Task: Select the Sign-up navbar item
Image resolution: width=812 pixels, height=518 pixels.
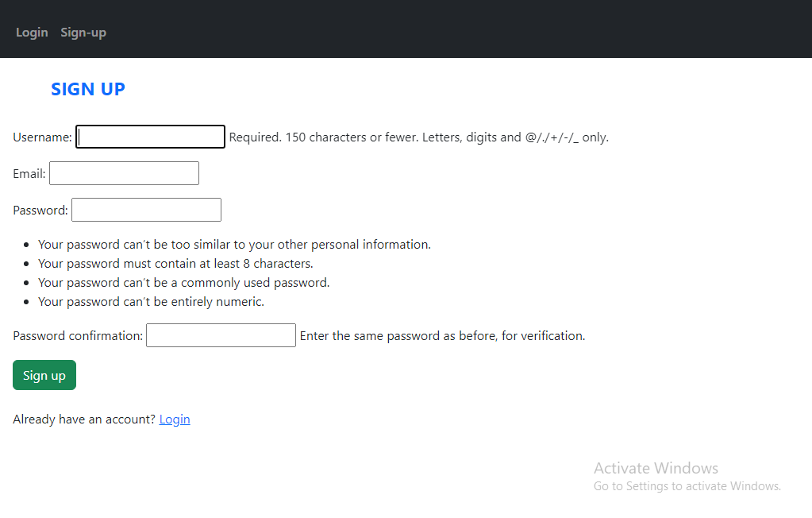Action: point(83,32)
